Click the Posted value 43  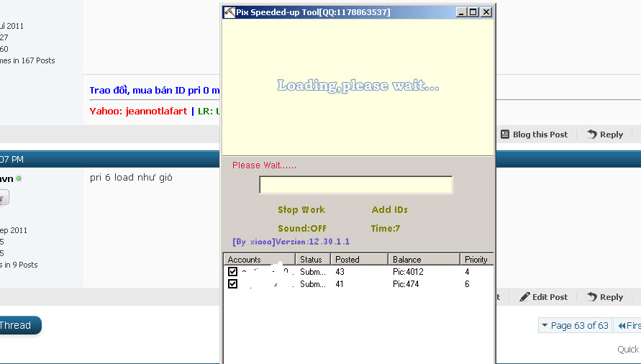340,272
